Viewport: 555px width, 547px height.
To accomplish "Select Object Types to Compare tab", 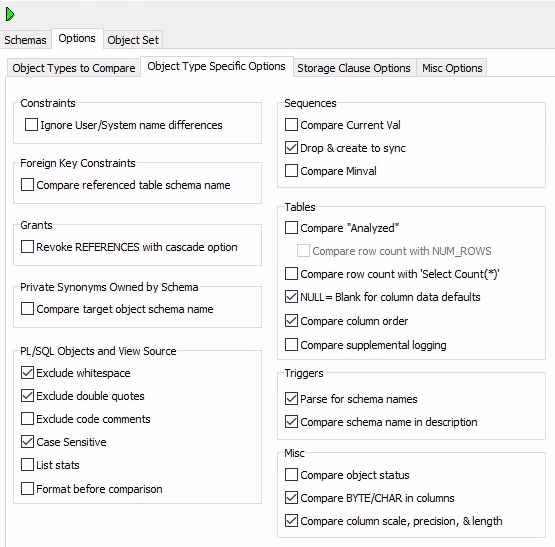I will [74, 68].
